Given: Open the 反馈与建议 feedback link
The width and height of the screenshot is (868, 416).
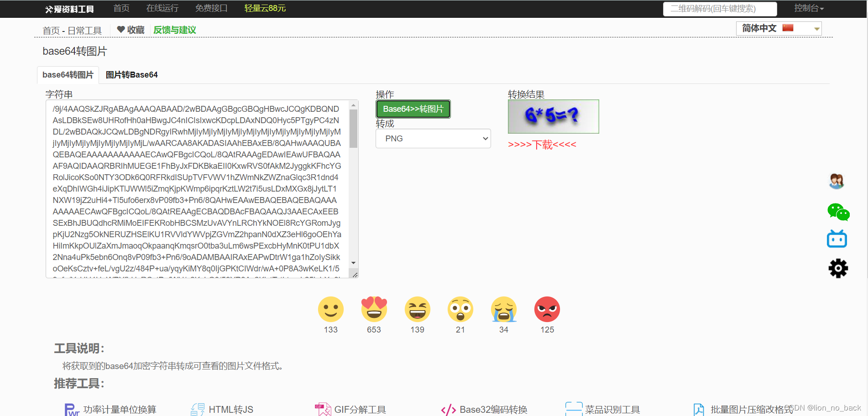Looking at the screenshot, I should 175,30.
